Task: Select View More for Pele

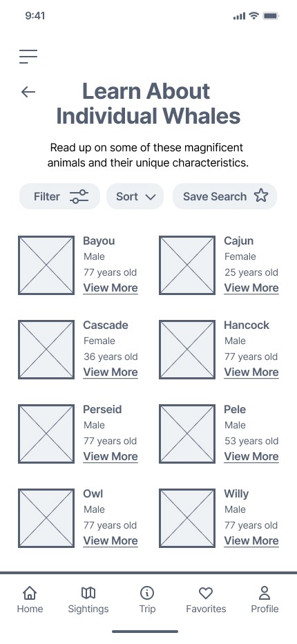Action: click(x=251, y=456)
